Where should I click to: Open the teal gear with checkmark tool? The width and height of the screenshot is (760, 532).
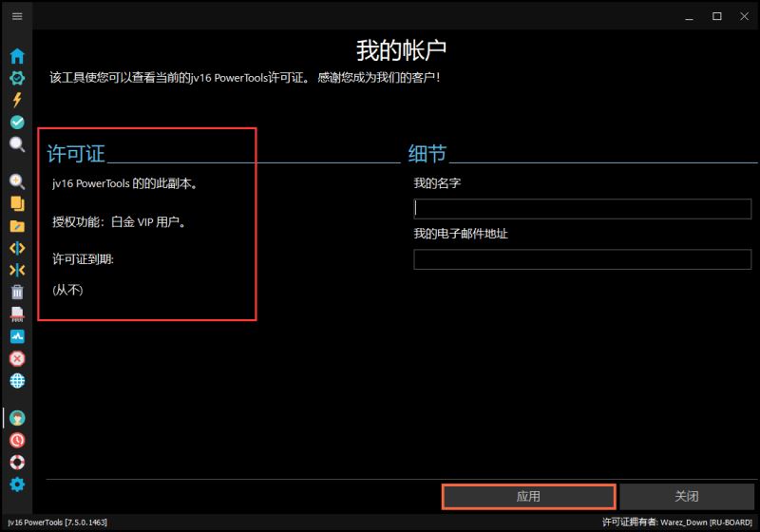click(17, 78)
